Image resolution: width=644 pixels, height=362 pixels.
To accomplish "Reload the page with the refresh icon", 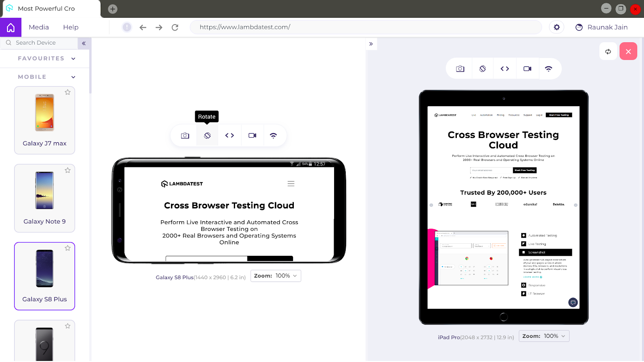I will coord(175,27).
